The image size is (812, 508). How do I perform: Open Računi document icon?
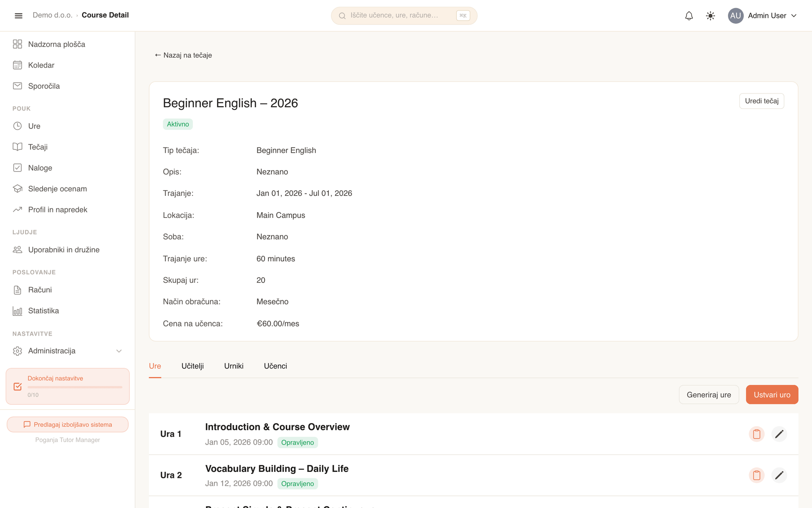[x=17, y=290]
